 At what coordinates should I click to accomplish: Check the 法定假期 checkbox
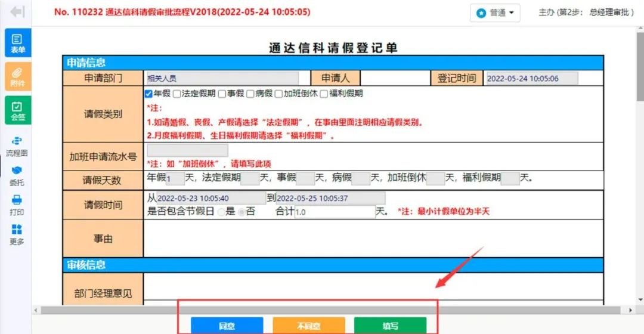177,94
